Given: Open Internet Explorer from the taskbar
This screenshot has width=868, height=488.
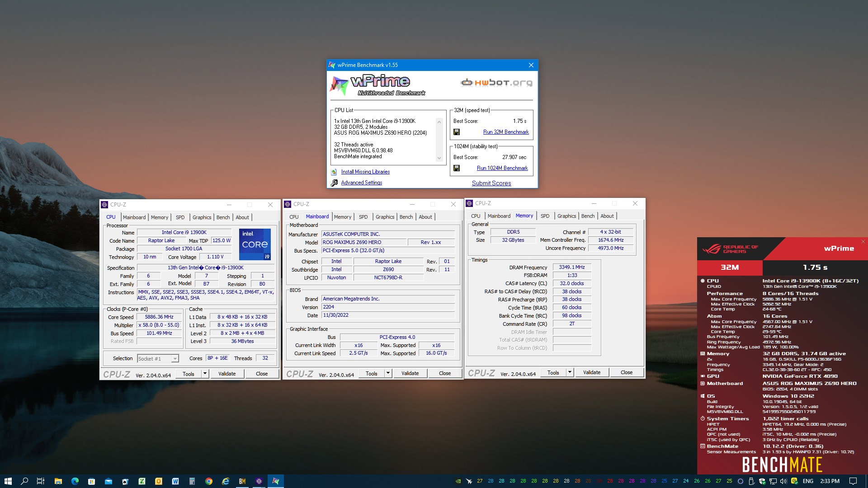Looking at the screenshot, I should tap(226, 481).
